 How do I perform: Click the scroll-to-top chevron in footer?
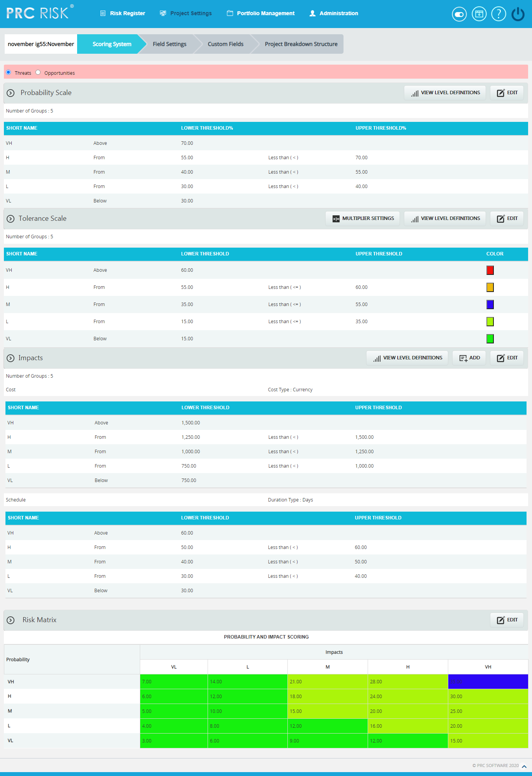pos(524,766)
